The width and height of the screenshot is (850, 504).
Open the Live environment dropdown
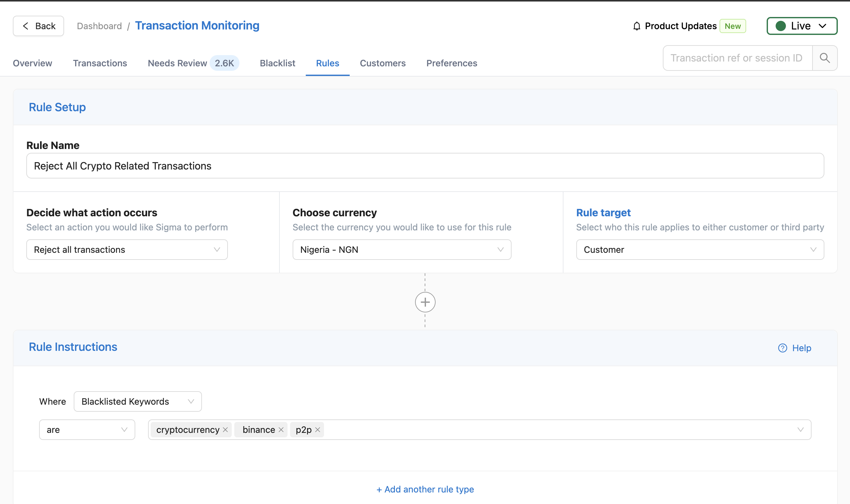click(802, 26)
